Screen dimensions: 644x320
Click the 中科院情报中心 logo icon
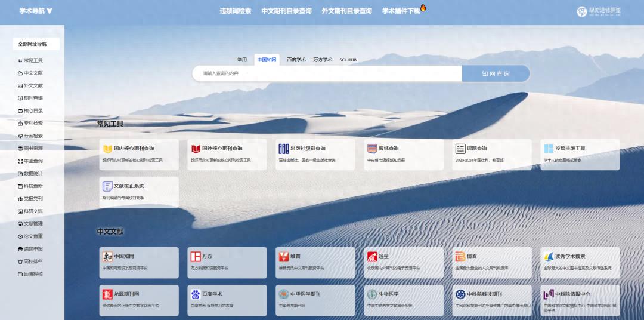pyautogui.click(x=549, y=294)
